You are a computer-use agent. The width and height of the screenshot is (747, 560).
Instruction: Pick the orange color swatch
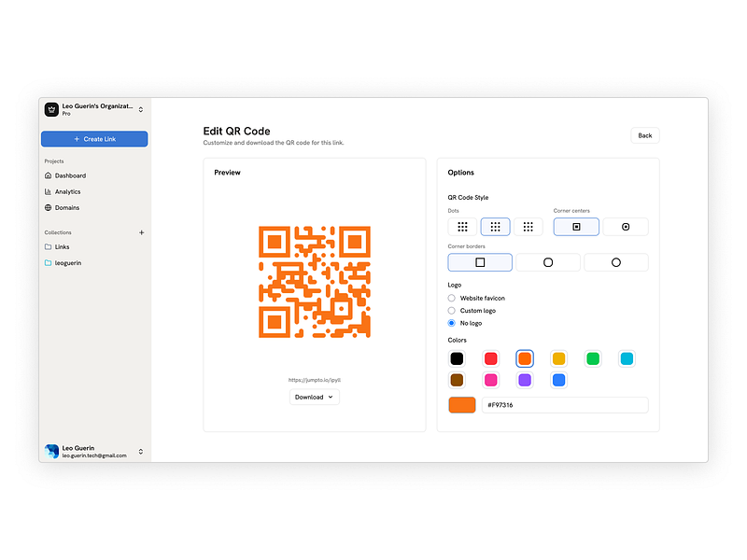pos(525,358)
